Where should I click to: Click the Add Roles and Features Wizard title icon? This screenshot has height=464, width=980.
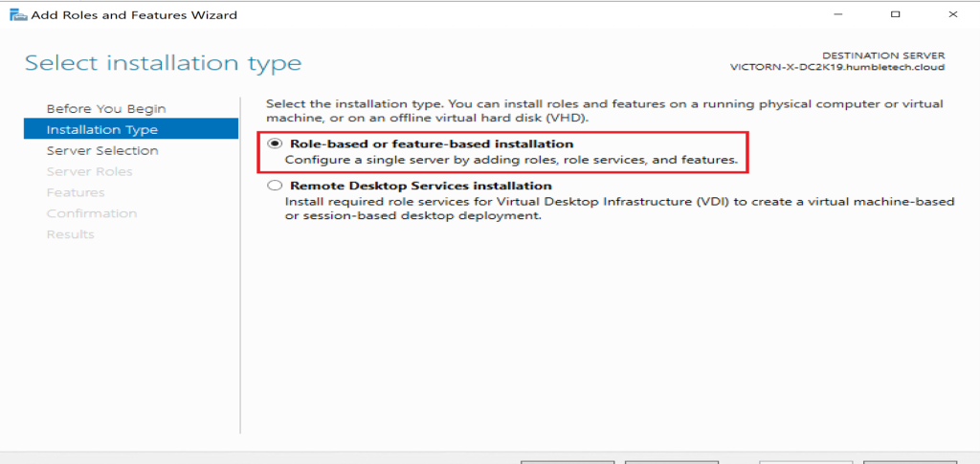17,15
